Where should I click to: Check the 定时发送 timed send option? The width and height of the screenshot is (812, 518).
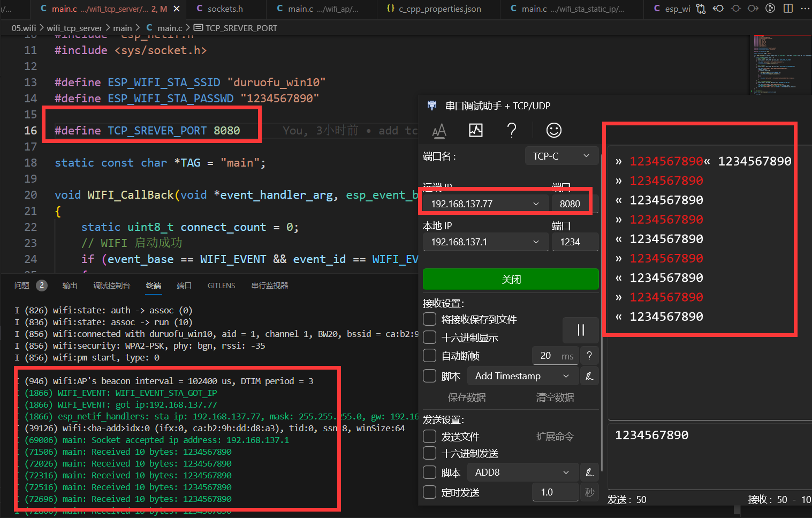(430, 492)
